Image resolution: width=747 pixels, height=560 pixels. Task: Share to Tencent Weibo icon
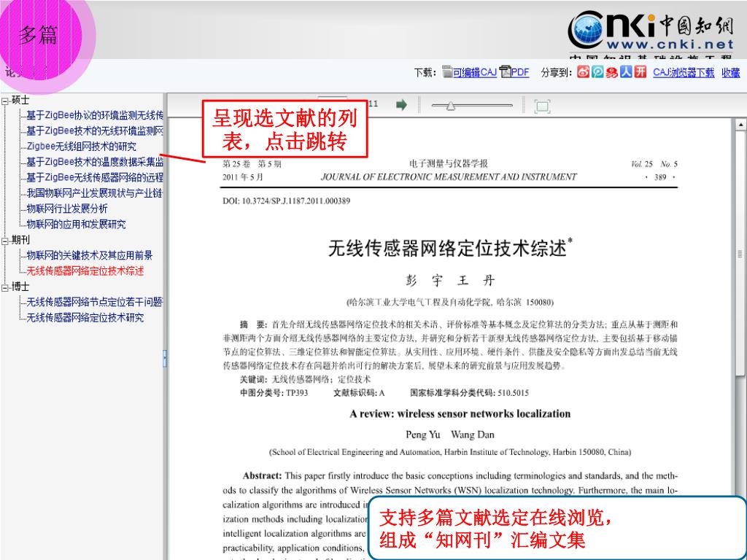point(597,72)
